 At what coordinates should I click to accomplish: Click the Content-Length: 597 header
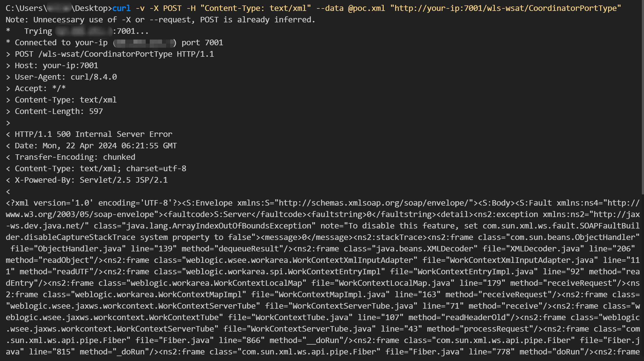(59, 111)
